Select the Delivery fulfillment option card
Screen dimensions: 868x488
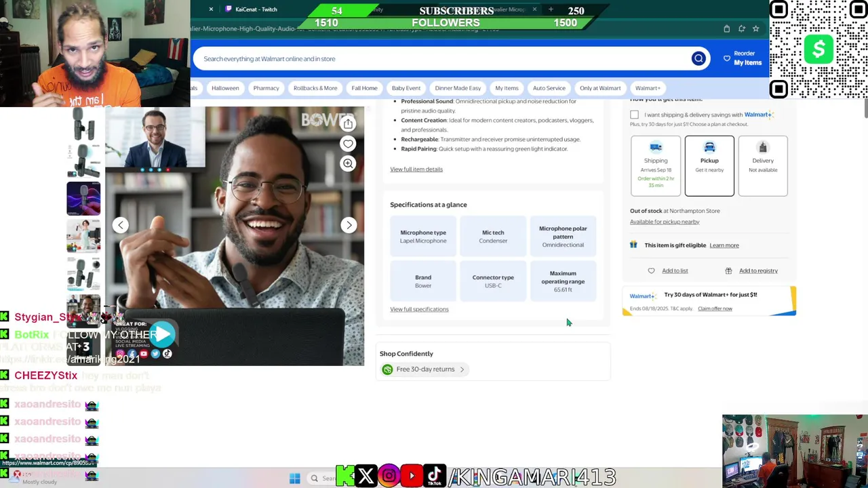[x=763, y=166]
